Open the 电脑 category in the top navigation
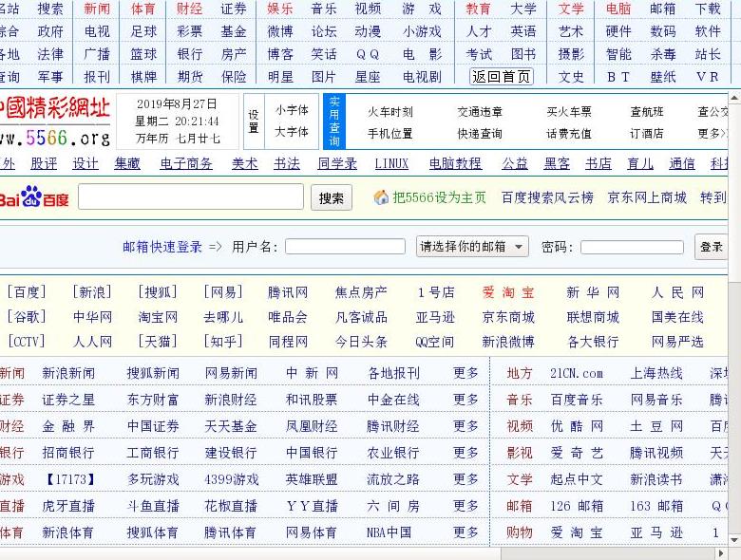The height and width of the screenshot is (560, 741). 618,9
